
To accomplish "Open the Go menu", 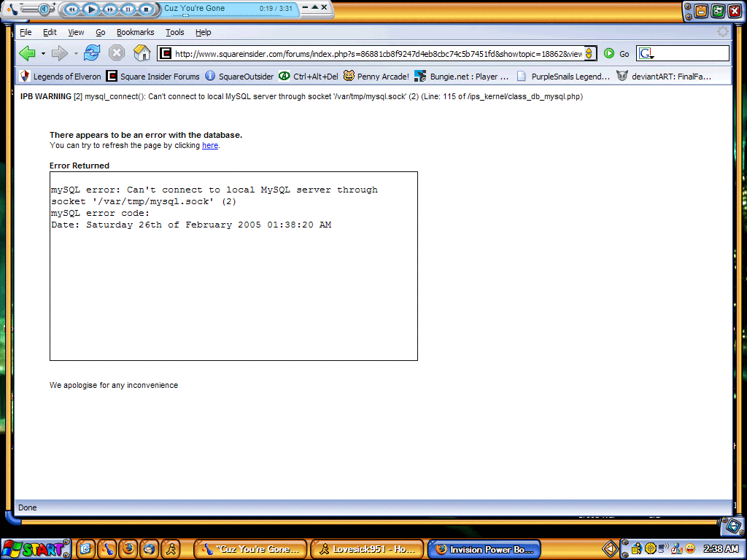I will [101, 32].
